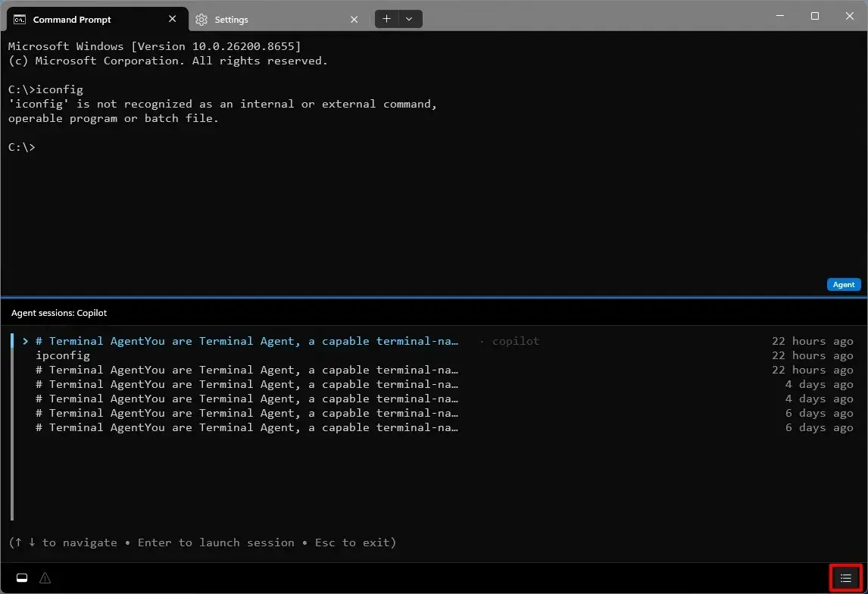Open the sessions list icon in the bottom bar
This screenshot has width=868, height=594.
[x=845, y=578]
